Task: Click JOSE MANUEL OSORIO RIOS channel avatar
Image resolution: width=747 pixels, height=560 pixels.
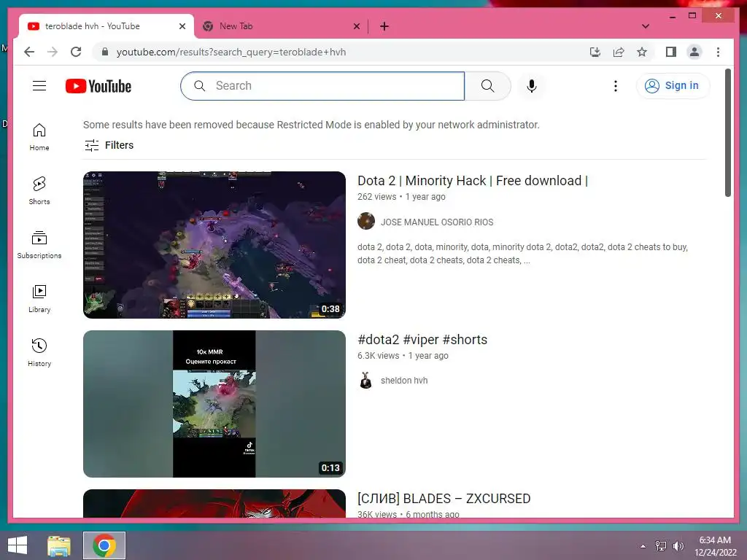Action: coord(366,222)
